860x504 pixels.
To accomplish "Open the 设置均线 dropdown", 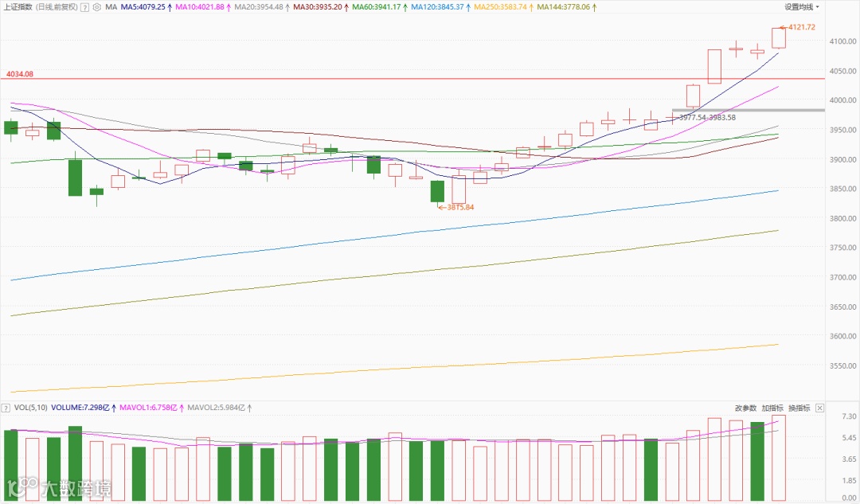I will [801, 7].
